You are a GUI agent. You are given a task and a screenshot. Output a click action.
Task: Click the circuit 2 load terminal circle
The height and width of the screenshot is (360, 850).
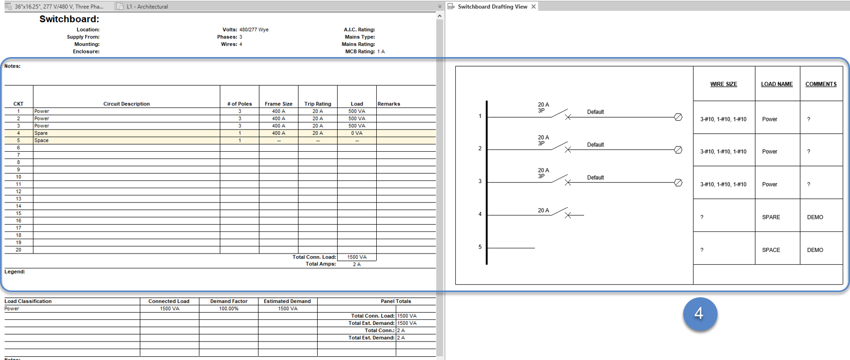point(678,150)
